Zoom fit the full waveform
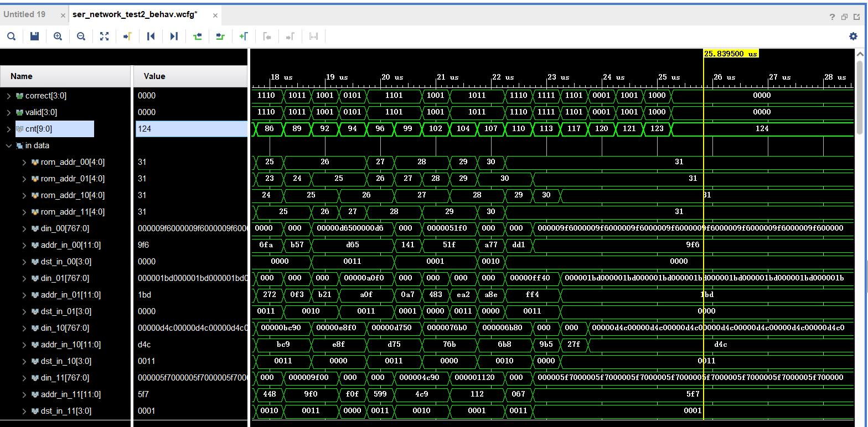Image resolution: width=868 pixels, height=427 pixels. coord(104,37)
